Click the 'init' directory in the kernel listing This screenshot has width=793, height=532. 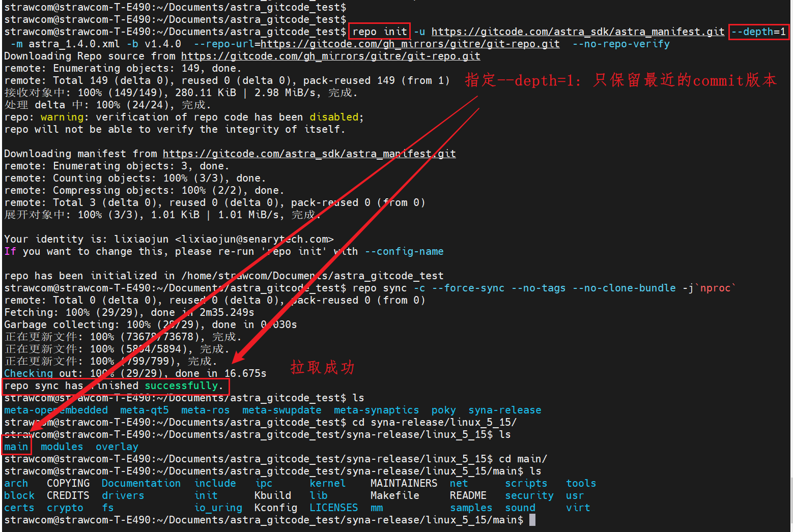coord(206,495)
